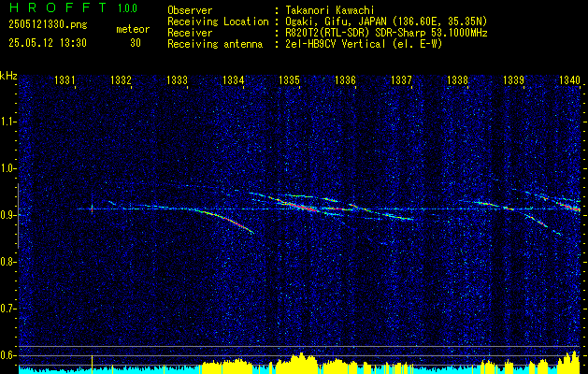The height and width of the screenshot is (374, 588).
Task: Click the 1340 time marker
Action: coord(569,79)
